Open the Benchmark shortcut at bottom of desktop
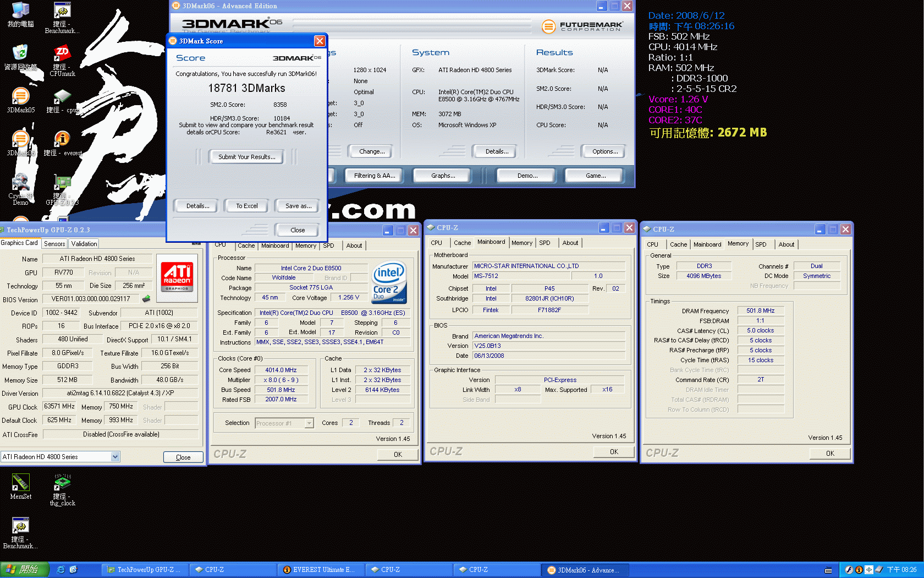 coord(20,532)
